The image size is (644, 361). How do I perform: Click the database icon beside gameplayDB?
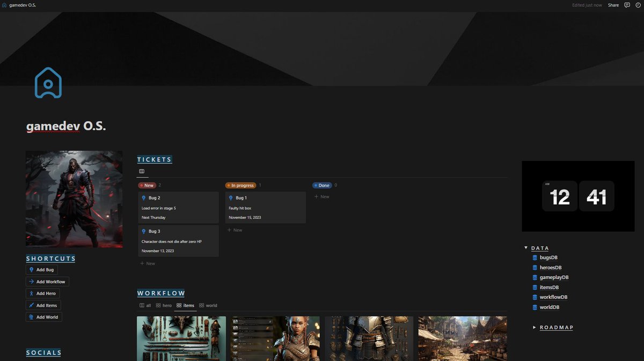[535, 277]
